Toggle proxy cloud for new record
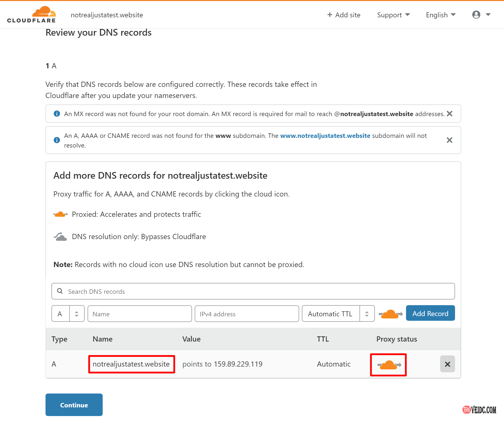 (x=390, y=314)
